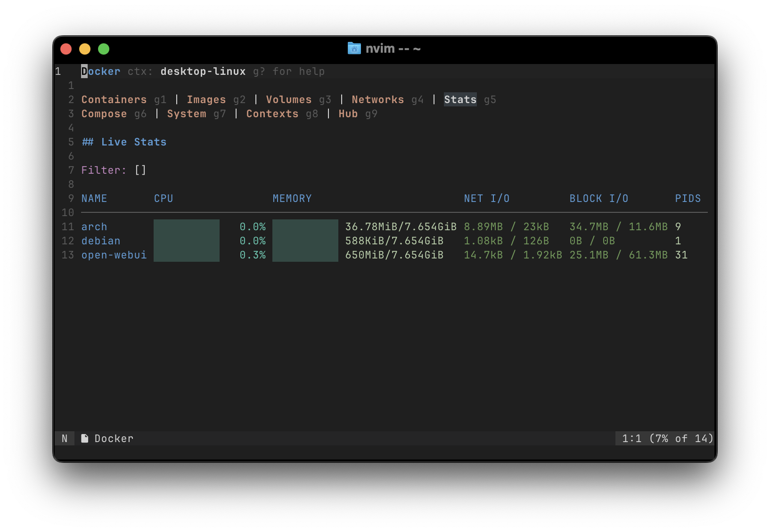Viewport: 770px width, 532px height.
Task: Open the Compose tab
Action: point(104,114)
